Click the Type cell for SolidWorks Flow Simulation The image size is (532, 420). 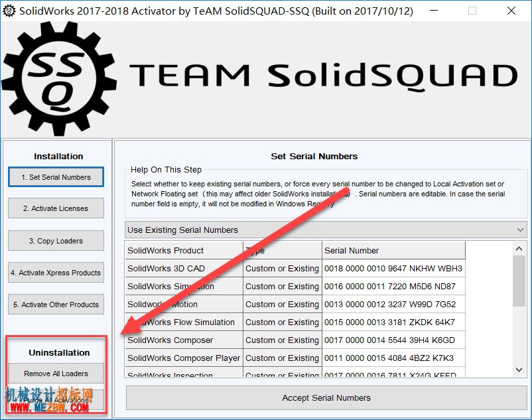283,322
